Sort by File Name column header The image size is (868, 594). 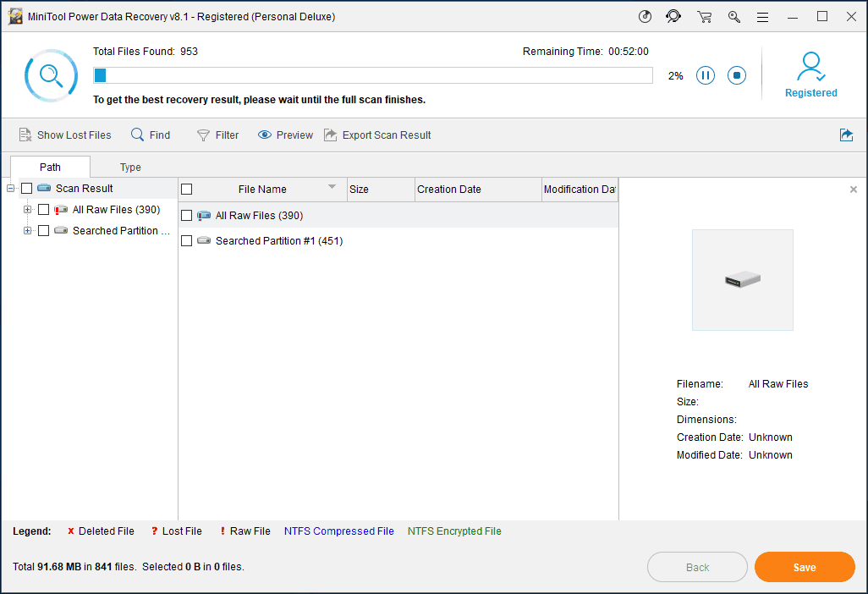point(262,190)
